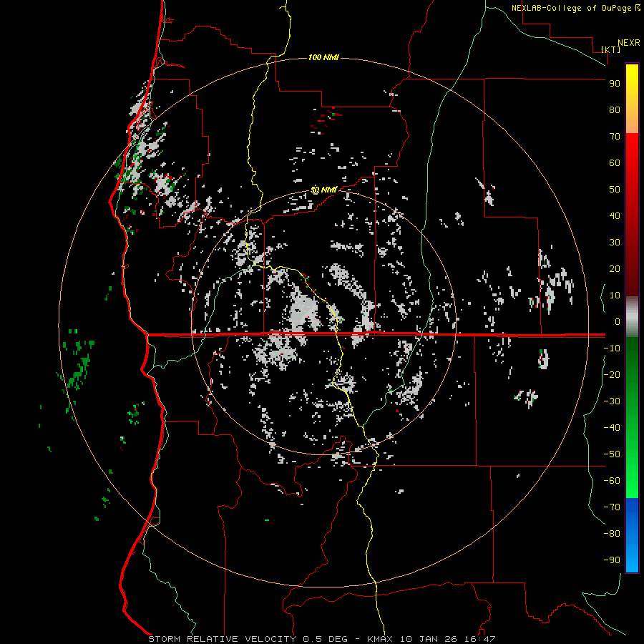The height and width of the screenshot is (644, 644).
Task: Select the 50 value on velocity scale
Action: point(615,190)
